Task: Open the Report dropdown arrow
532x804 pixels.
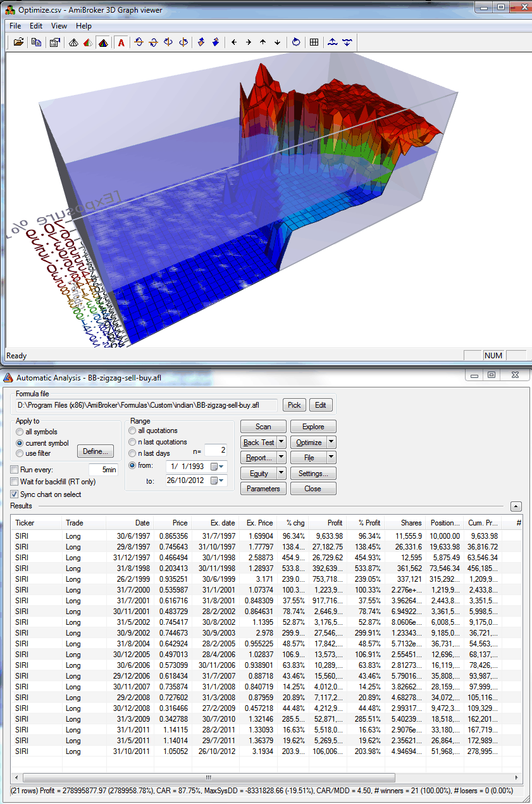Action: pos(282,457)
